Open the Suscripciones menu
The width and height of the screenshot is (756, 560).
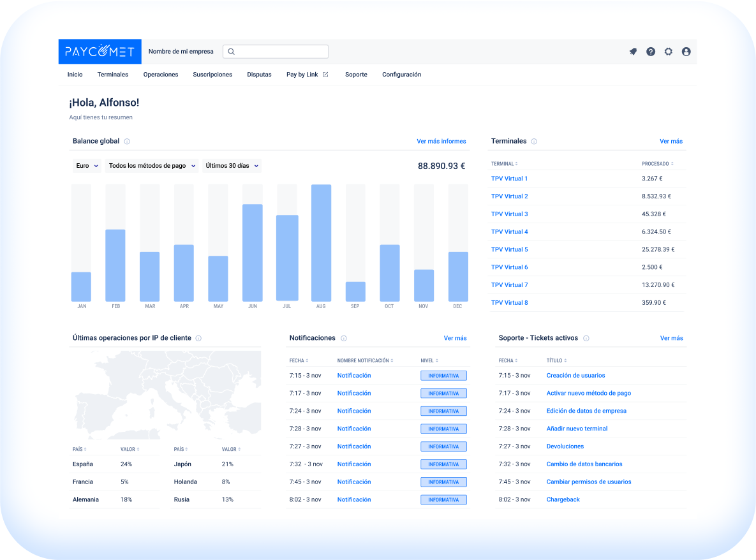212,75
